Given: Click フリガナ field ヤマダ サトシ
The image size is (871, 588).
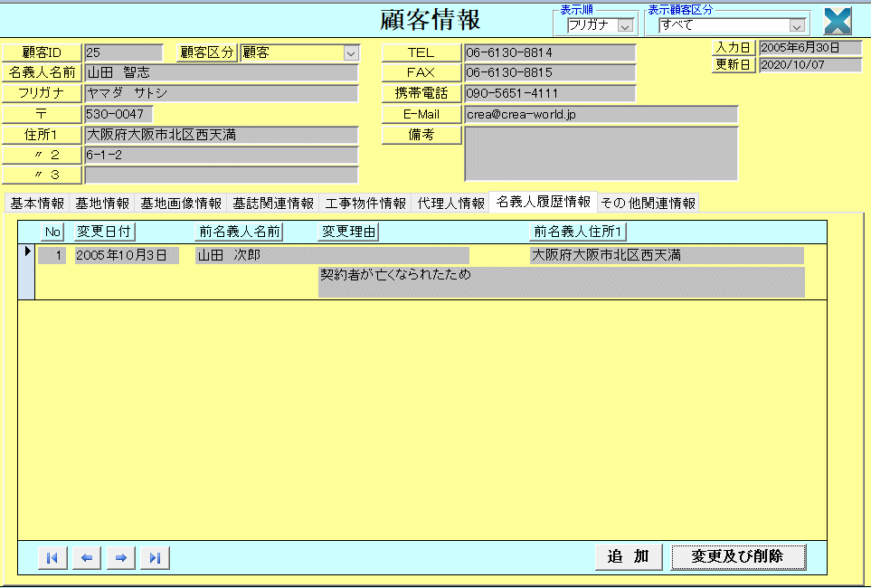Looking at the screenshot, I should tap(221, 93).
